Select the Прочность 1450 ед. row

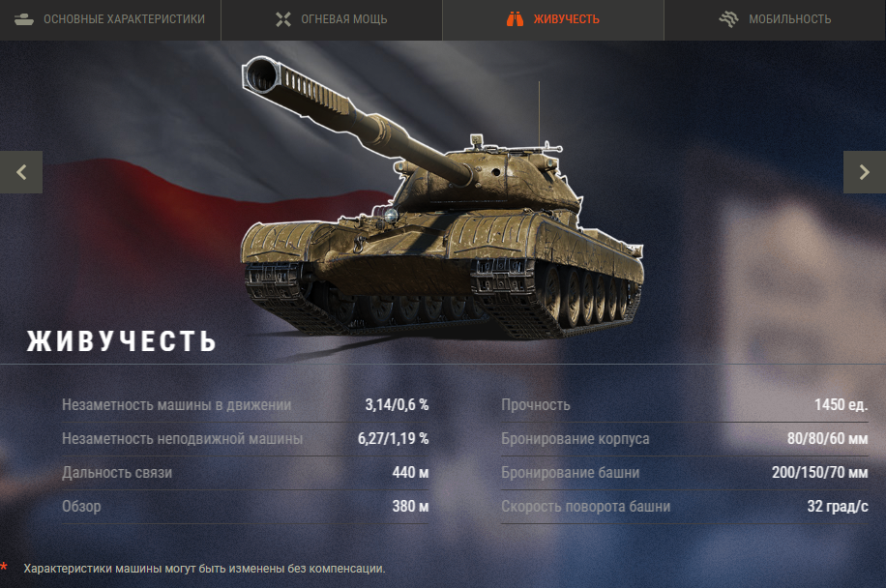tap(685, 405)
